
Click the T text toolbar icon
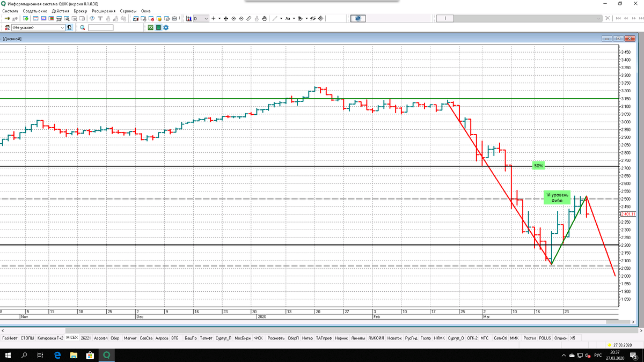[x=100, y=19]
